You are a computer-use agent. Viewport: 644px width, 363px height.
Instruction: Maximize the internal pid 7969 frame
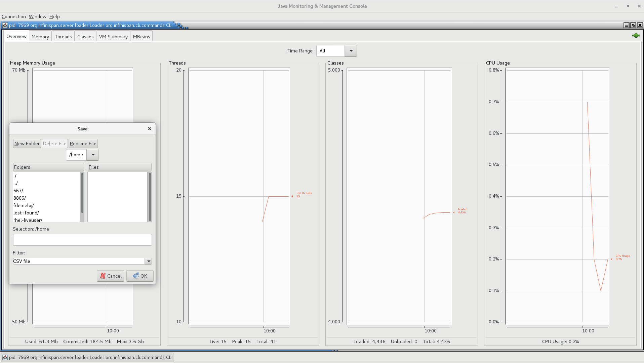[633, 25]
